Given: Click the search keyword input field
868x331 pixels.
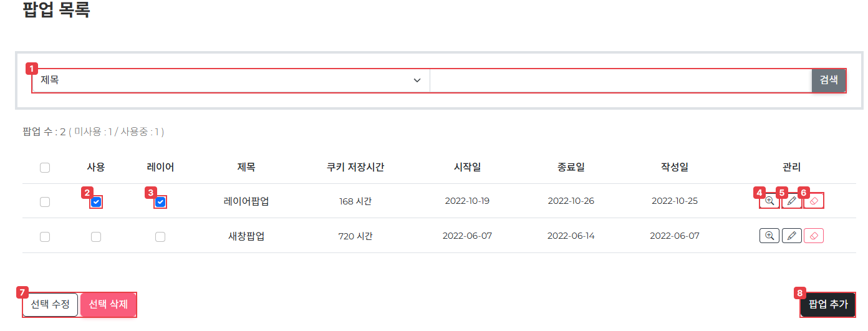Looking at the screenshot, I should [620, 80].
